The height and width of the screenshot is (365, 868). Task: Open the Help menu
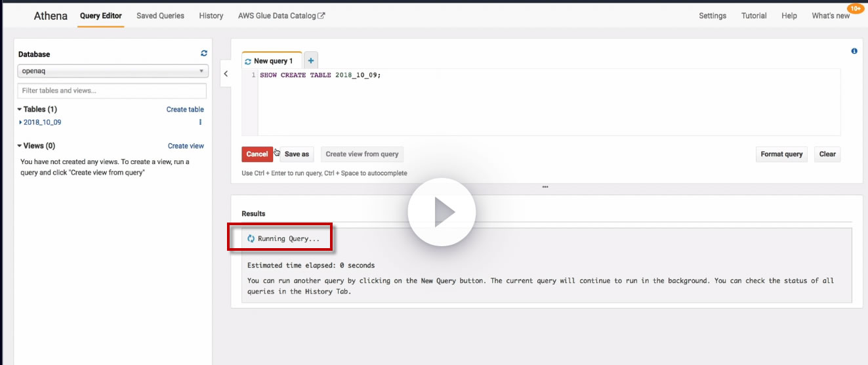coord(789,16)
